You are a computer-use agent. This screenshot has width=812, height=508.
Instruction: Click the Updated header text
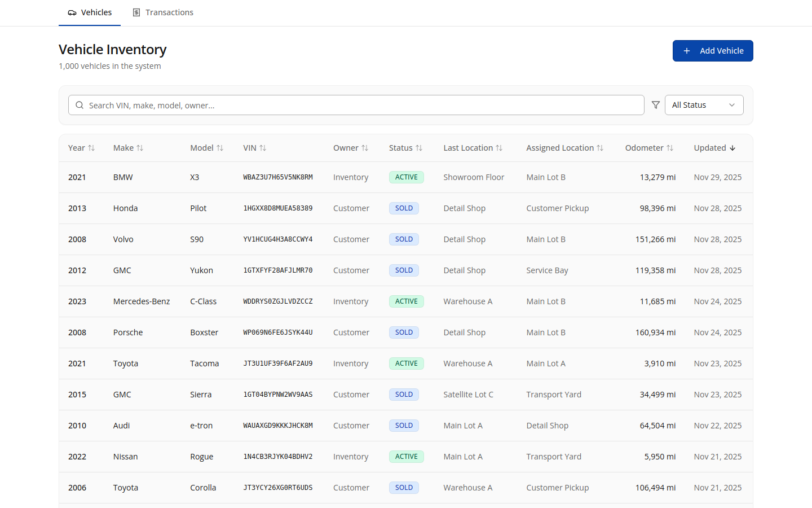pos(710,148)
